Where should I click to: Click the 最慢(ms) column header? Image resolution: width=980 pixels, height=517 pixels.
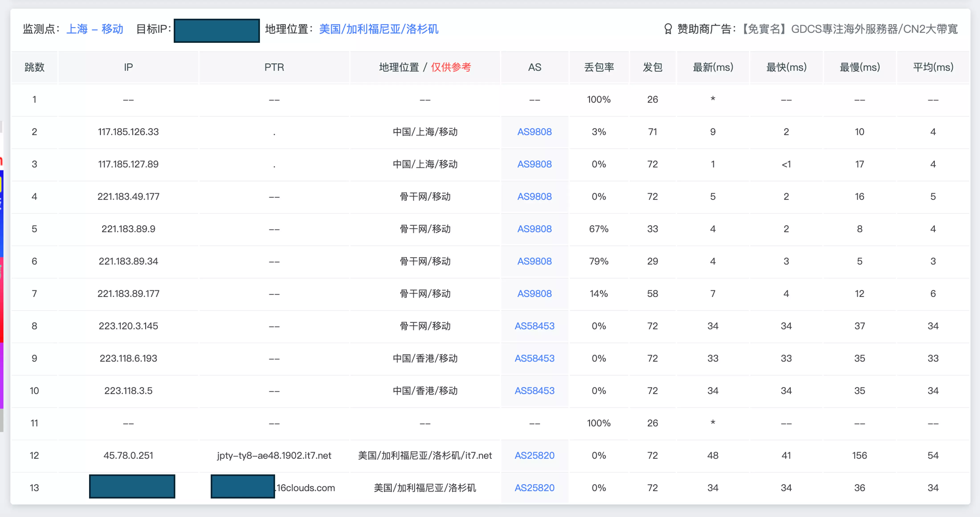pyautogui.click(x=860, y=67)
